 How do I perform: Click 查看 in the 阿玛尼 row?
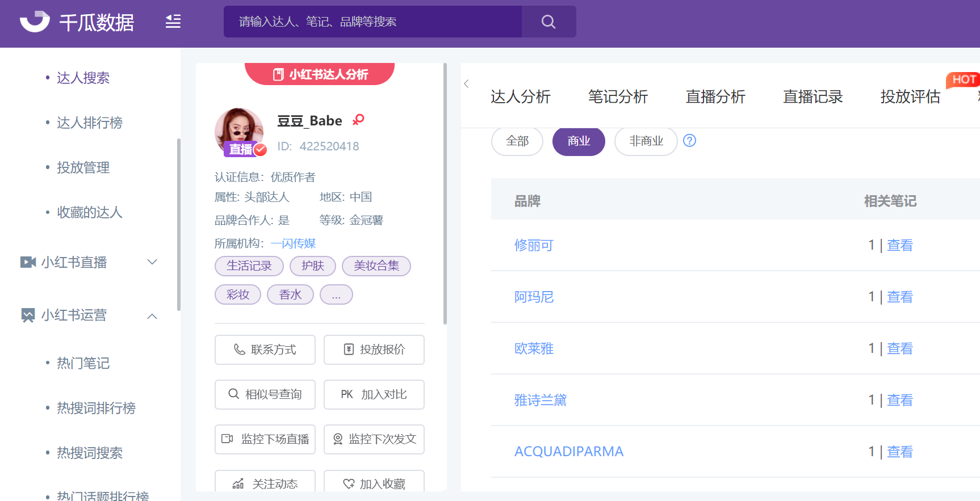point(900,297)
